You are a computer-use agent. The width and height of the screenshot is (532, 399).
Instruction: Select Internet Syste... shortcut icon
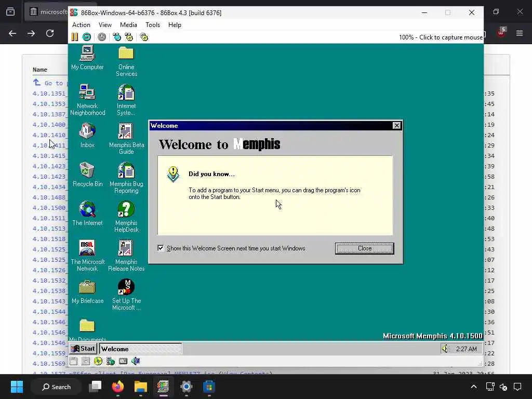click(x=126, y=100)
